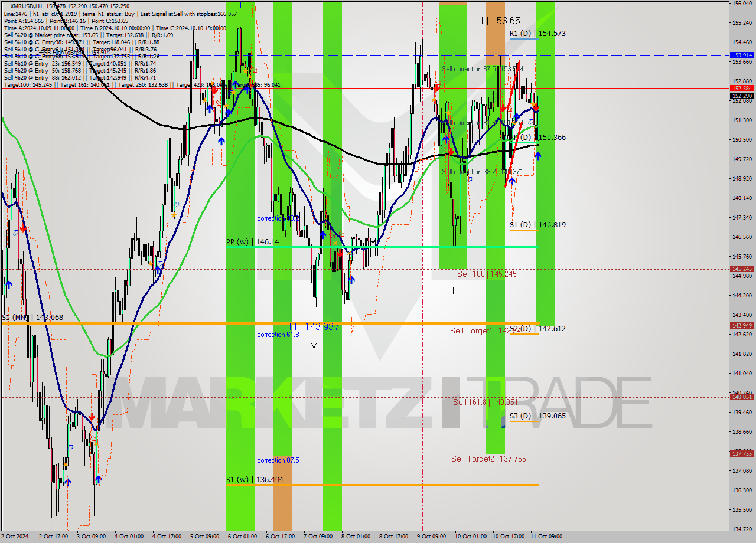The image size is (756, 543).
Task: Click the 6 Oct 01:00 time axis label
Action: (x=242, y=537)
